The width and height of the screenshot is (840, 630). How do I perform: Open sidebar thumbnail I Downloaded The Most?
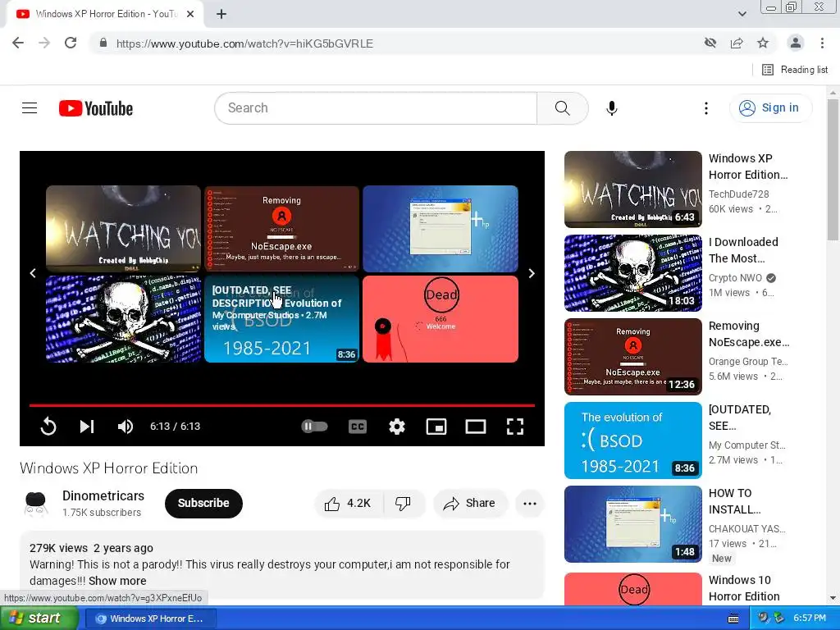click(x=633, y=273)
